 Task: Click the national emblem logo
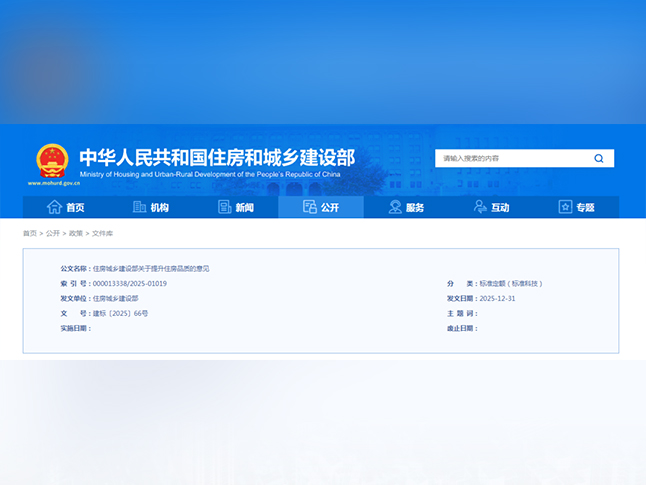52,160
